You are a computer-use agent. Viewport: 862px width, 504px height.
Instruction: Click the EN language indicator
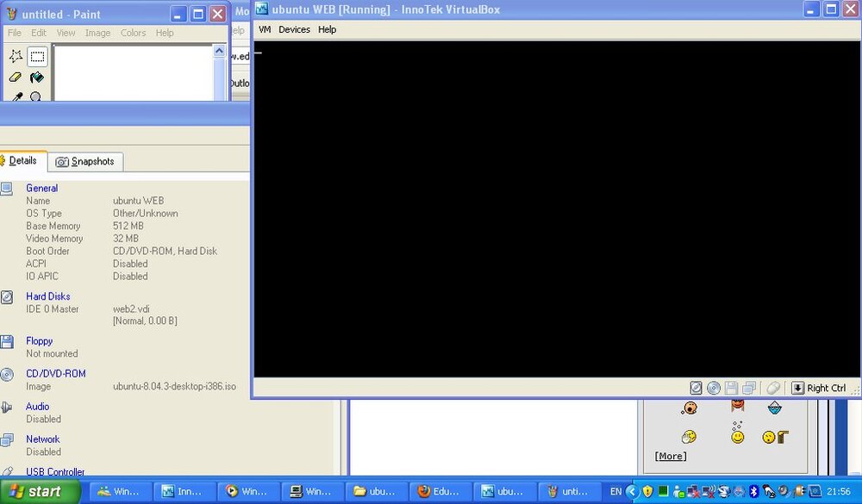[615, 491]
